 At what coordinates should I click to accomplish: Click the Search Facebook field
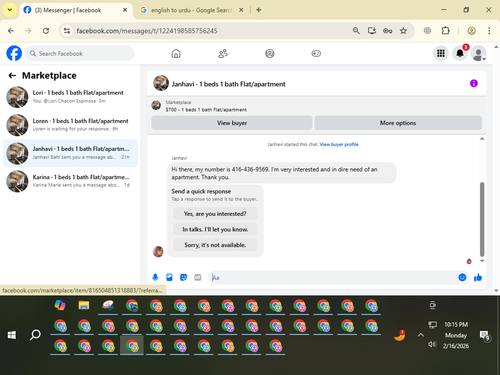[80, 53]
